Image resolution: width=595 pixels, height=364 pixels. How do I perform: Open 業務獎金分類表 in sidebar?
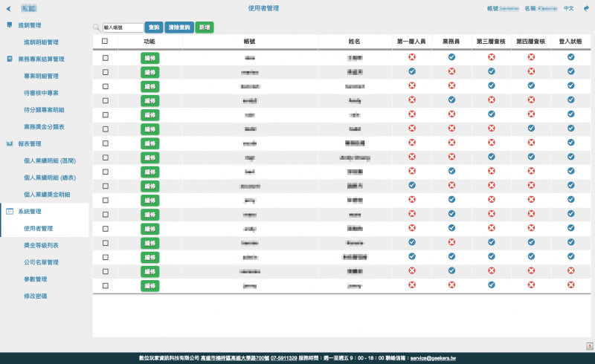click(x=44, y=126)
